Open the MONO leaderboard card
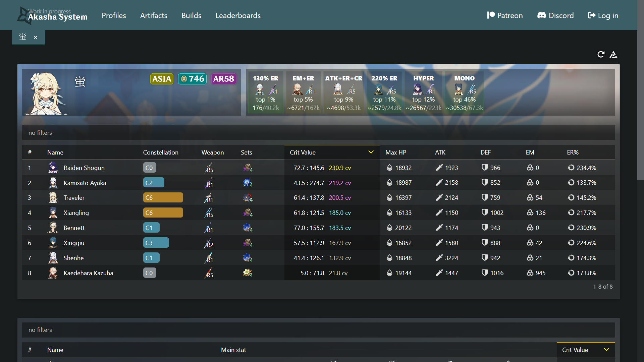 465,93
